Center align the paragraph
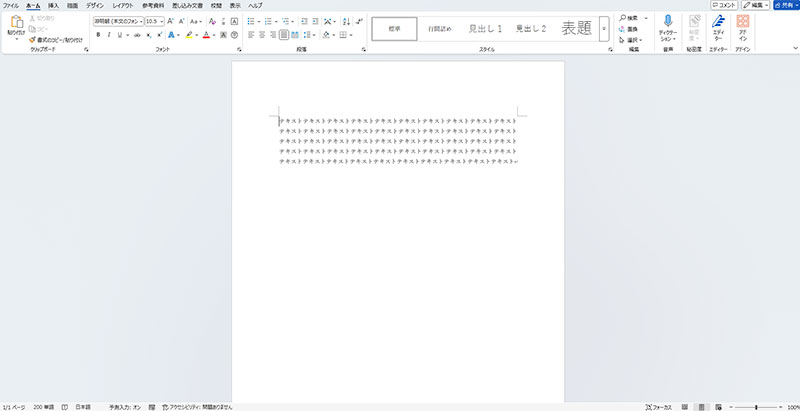The width and height of the screenshot is (800, 411). (262, 35)
